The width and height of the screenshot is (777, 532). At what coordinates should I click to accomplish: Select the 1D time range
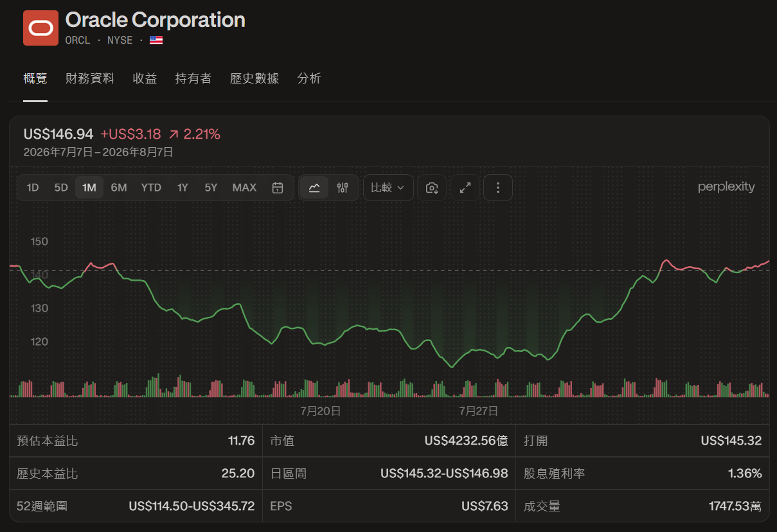click(33, 188)
